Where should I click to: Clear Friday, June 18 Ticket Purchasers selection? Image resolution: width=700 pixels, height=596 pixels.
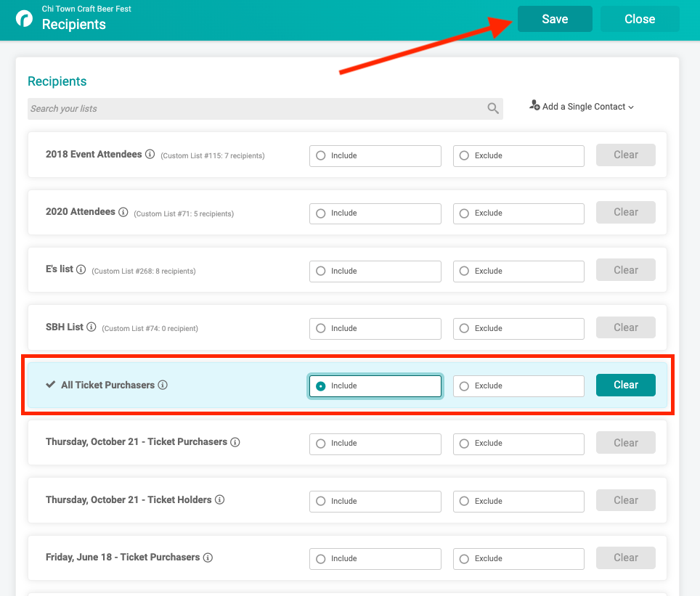click(x=625, y=558)
